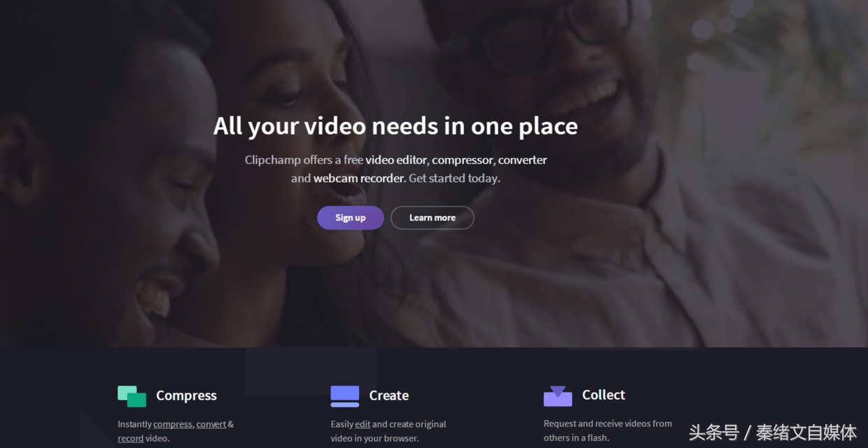The width and height of the screenshot is (868, 448).
Task: Open the Create section heading
Action: click(388, 395)
